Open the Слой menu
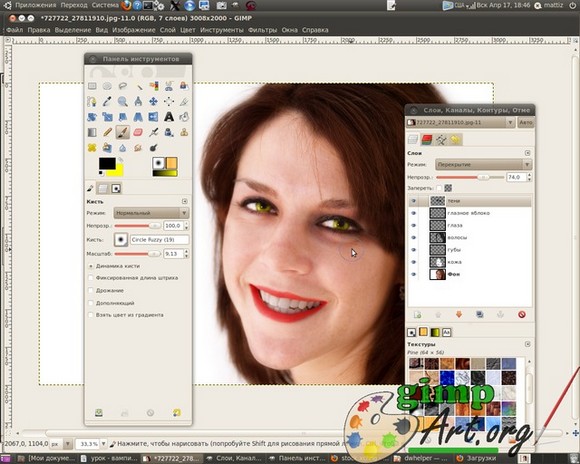 point(168,30)
